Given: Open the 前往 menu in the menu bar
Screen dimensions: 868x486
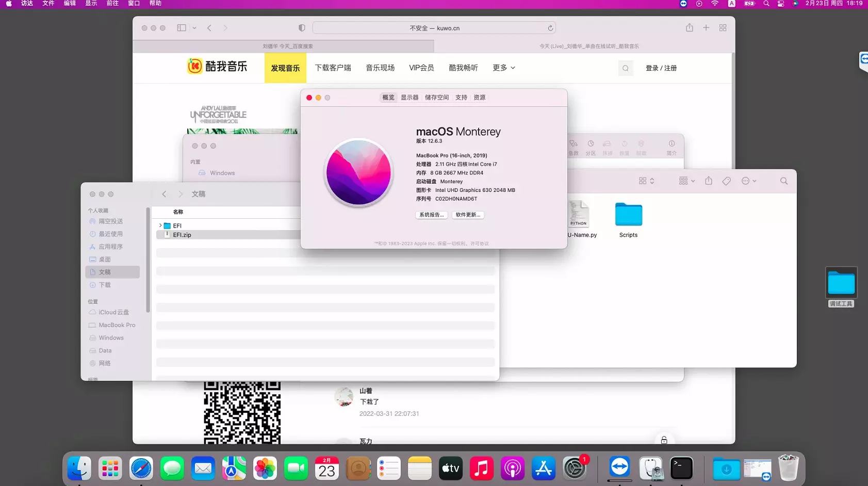Looking at the screenshot, I should click(112, 4).
